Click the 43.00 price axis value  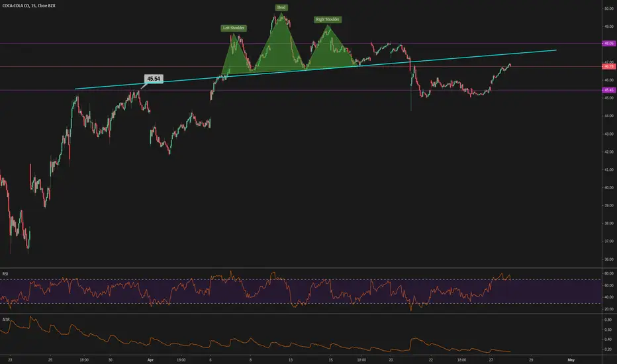[609, 134]
